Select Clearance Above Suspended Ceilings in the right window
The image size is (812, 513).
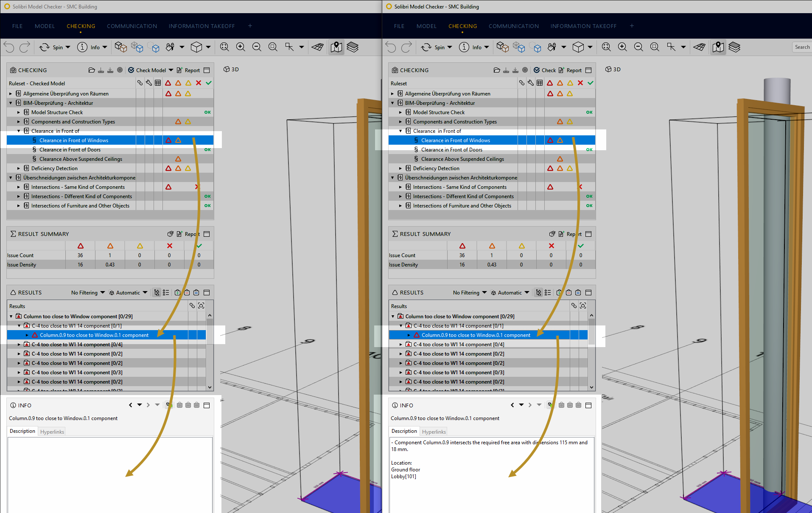click(x=492, y=159)
